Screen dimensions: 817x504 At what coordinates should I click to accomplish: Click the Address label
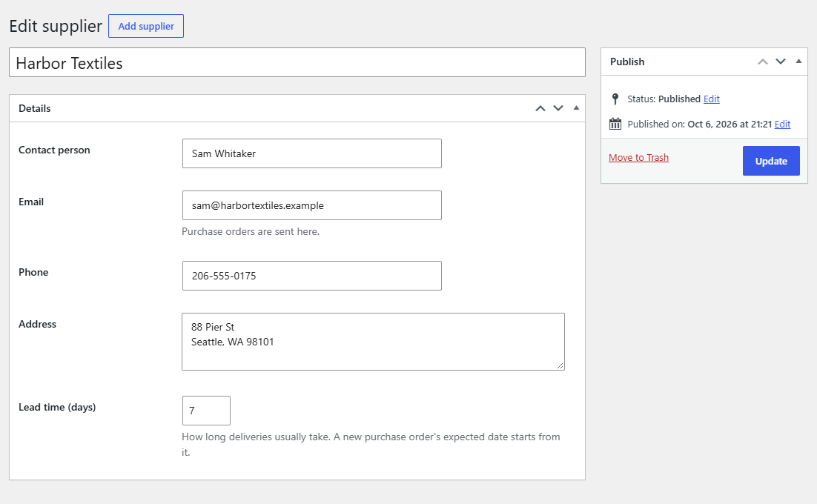[38, 324]
